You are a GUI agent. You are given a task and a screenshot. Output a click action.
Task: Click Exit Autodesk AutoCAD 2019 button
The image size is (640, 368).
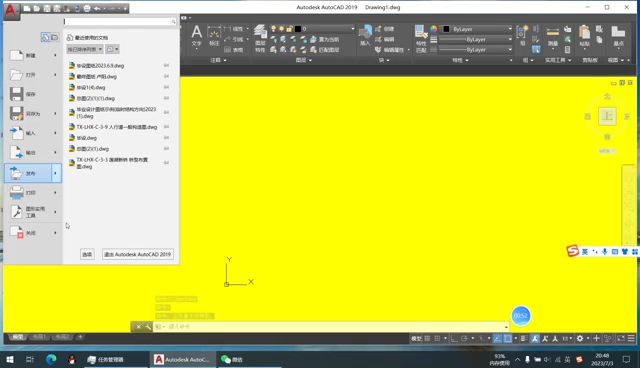(138, 254)
